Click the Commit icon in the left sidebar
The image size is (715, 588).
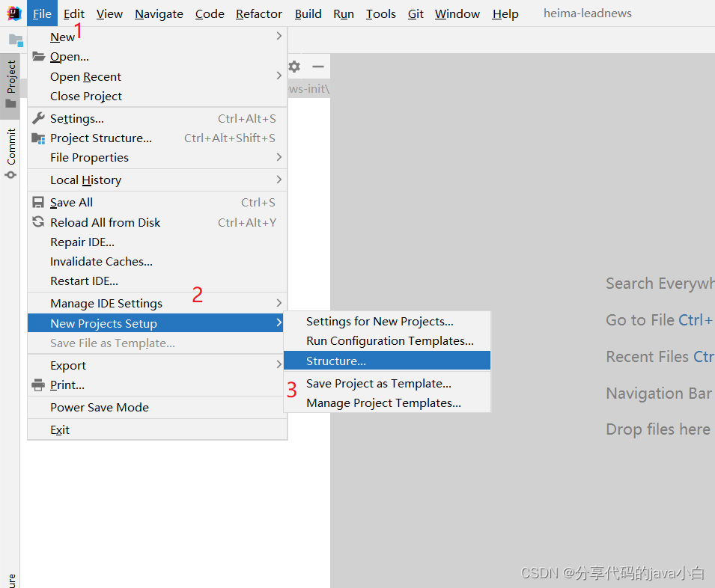click(x=10, y=175)
